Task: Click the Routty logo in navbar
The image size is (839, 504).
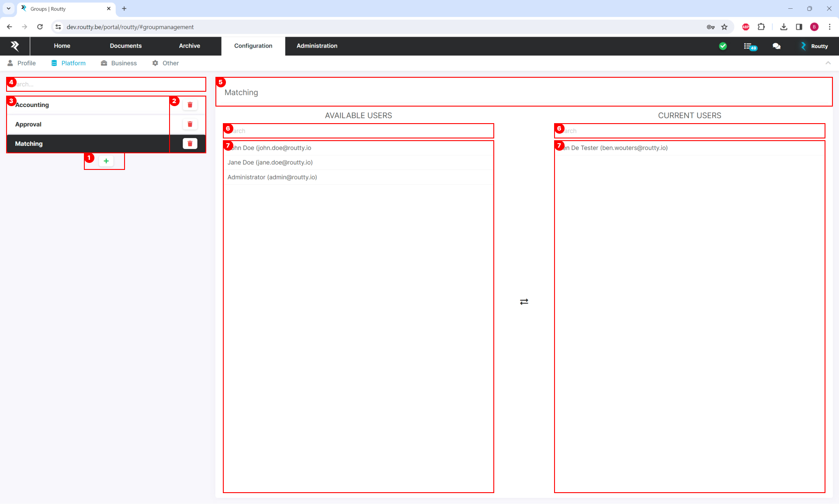Action: point(15,46)
